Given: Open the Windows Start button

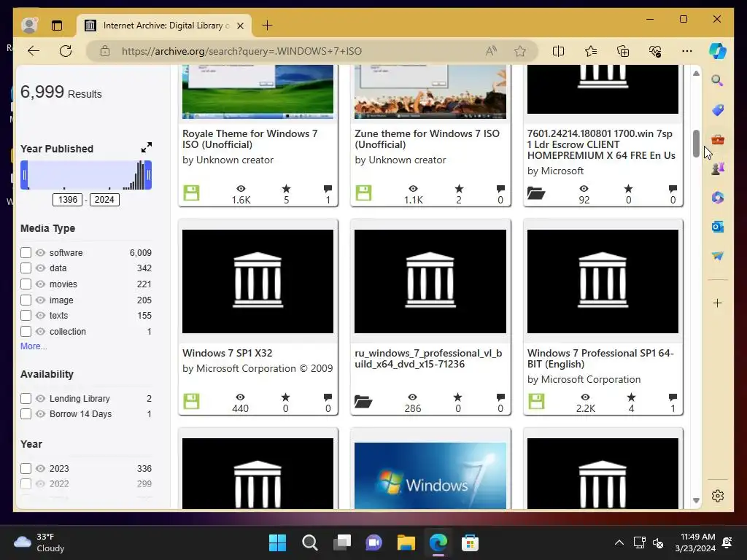Looking at the screenshot, I should pyautogui.click(x=277, y=542).
